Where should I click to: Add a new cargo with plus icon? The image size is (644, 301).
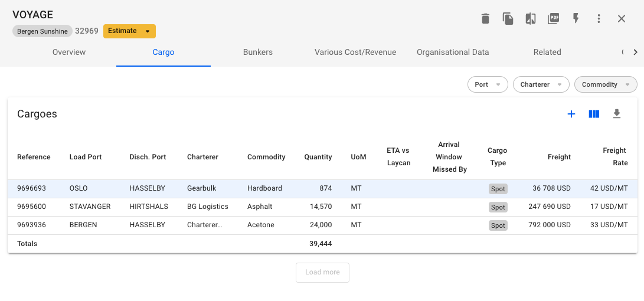[571, 114]
